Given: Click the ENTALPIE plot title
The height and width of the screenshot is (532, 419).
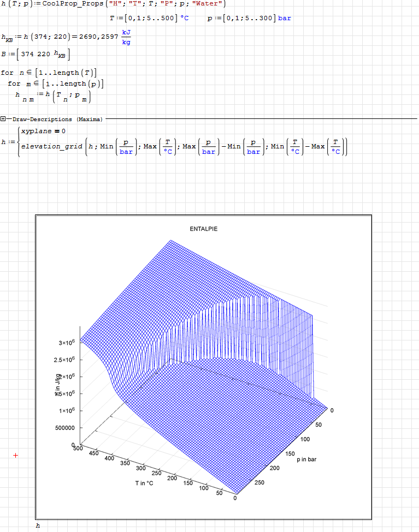Looking at the screenshot, I should click(203, 229).
